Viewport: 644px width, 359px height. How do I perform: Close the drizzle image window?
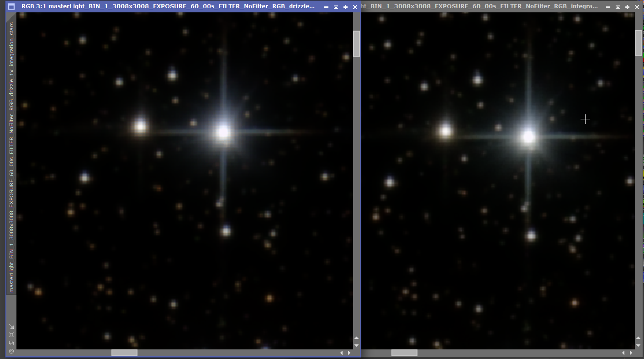coord(355,7)
